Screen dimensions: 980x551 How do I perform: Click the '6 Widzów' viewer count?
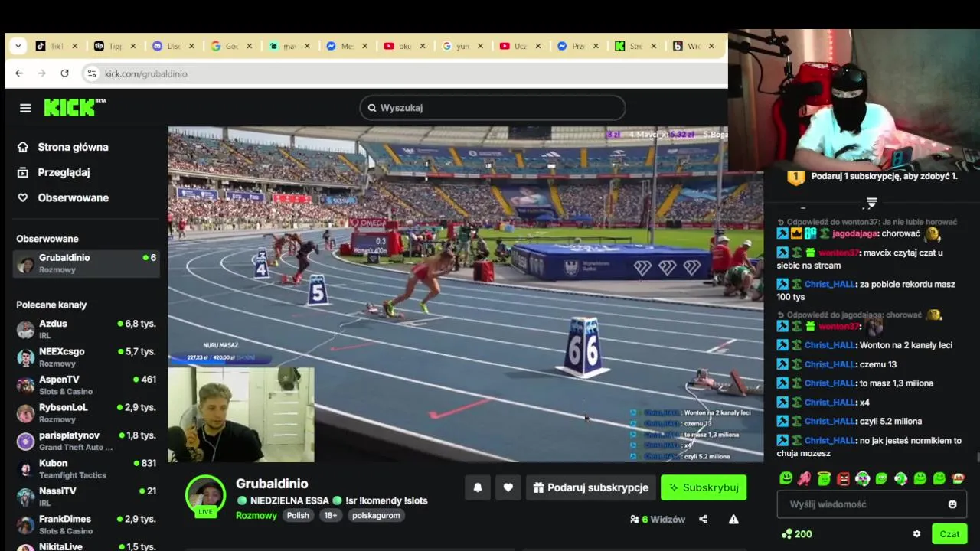tap(658, 520)
